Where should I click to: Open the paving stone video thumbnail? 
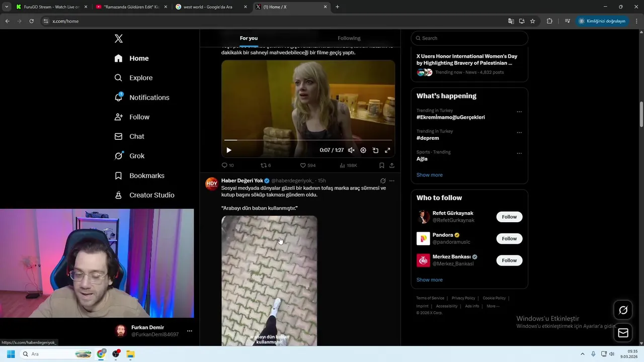click(x=269, y=281)
